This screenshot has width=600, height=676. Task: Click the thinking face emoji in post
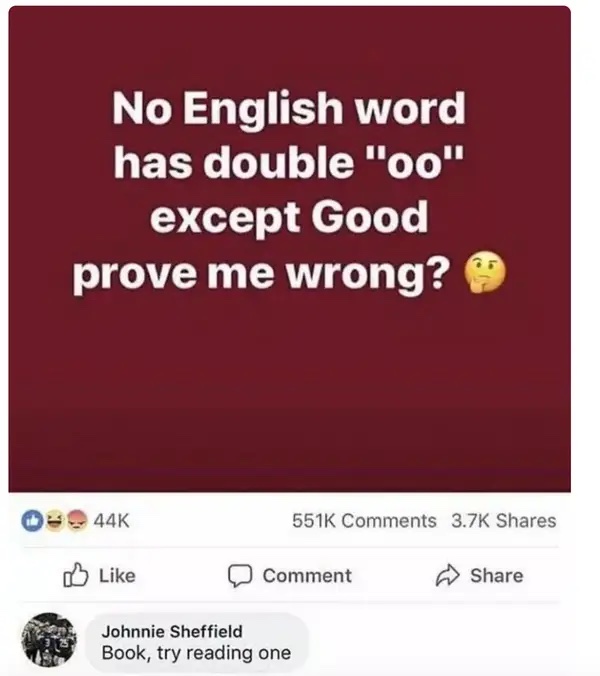click(x=484, y=272)
